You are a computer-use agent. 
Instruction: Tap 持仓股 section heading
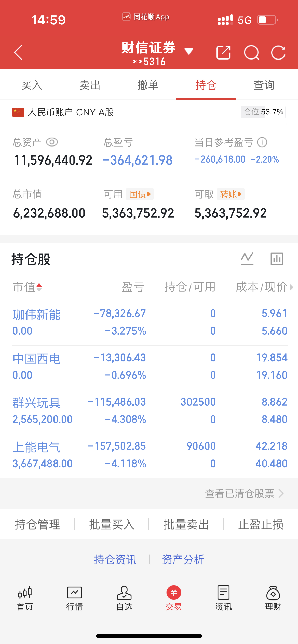pyautogui.click(x=31, y=259)
